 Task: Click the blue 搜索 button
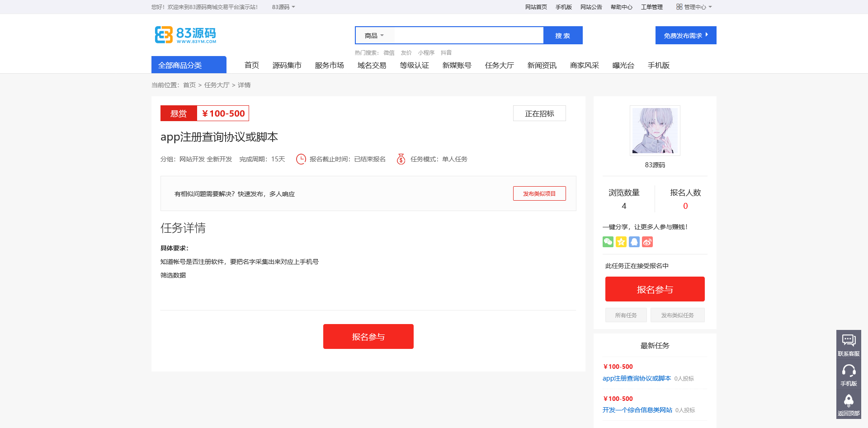[563, 35]
